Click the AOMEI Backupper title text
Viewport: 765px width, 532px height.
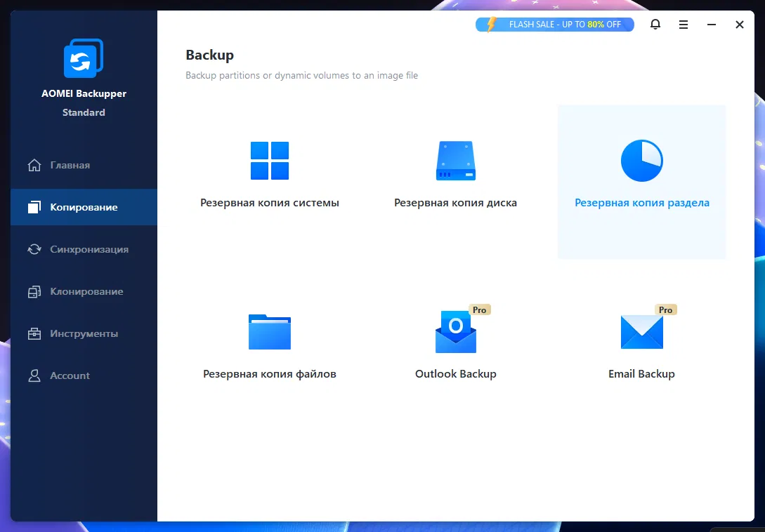(84, 93)
